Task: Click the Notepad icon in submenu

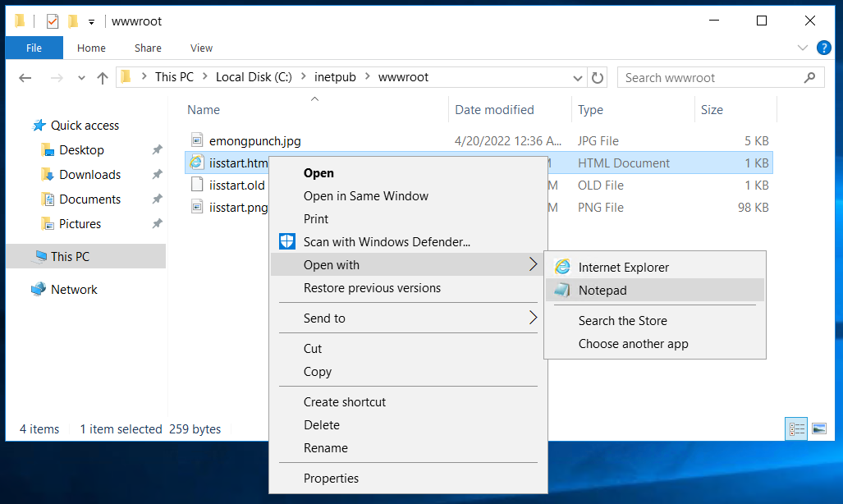Action: (562, 290)
